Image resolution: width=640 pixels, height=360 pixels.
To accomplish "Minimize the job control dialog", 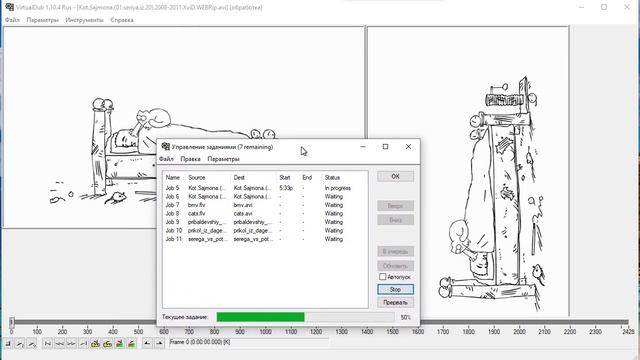I will (x=363, y=147).
